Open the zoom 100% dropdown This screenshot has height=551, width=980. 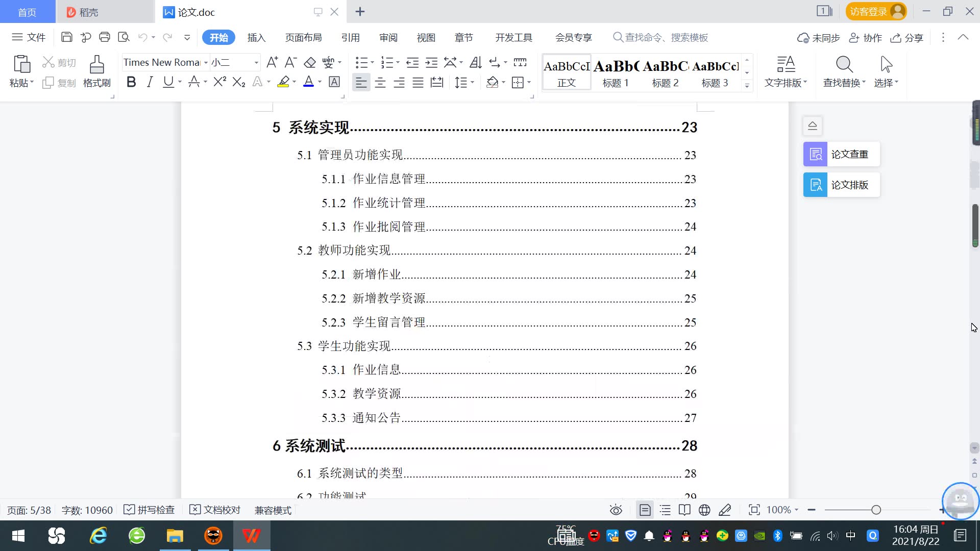[782, 510]
